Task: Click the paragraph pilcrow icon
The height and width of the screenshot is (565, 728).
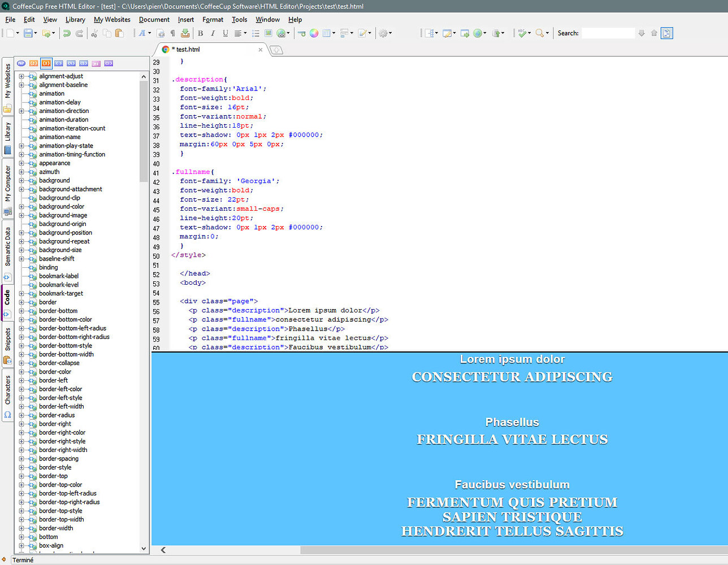Action: [x=173, y=33]
